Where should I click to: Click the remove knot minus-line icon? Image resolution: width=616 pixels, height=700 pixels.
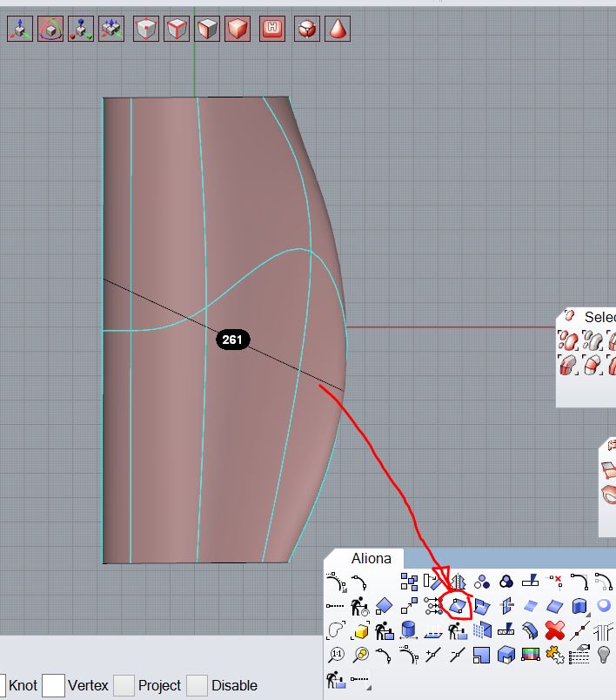pos(457,655)
